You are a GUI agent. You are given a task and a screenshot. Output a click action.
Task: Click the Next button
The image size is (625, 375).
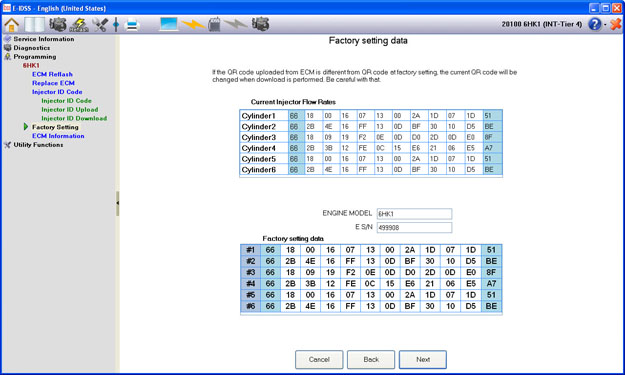coord(423,359)
